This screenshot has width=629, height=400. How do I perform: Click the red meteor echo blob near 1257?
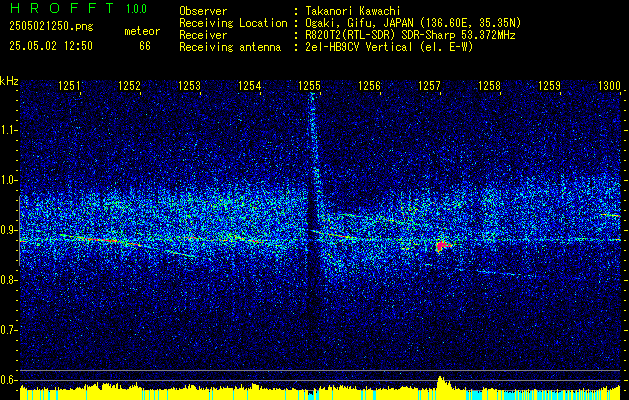(x=442, y=246)
